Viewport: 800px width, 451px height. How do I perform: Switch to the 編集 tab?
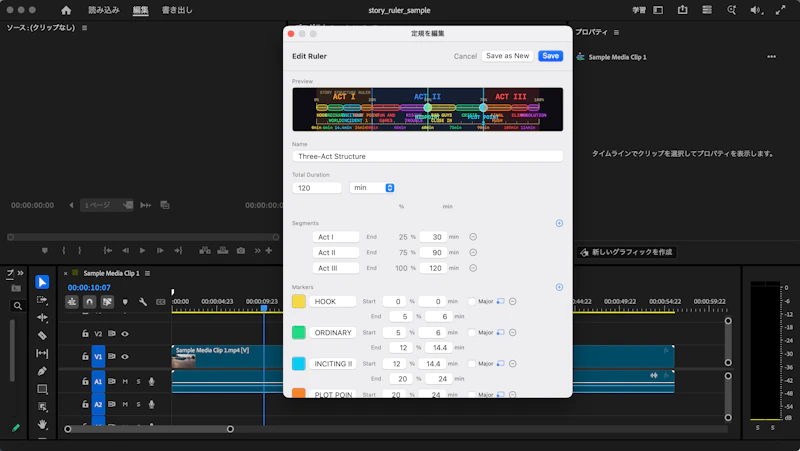coord(140,10)
